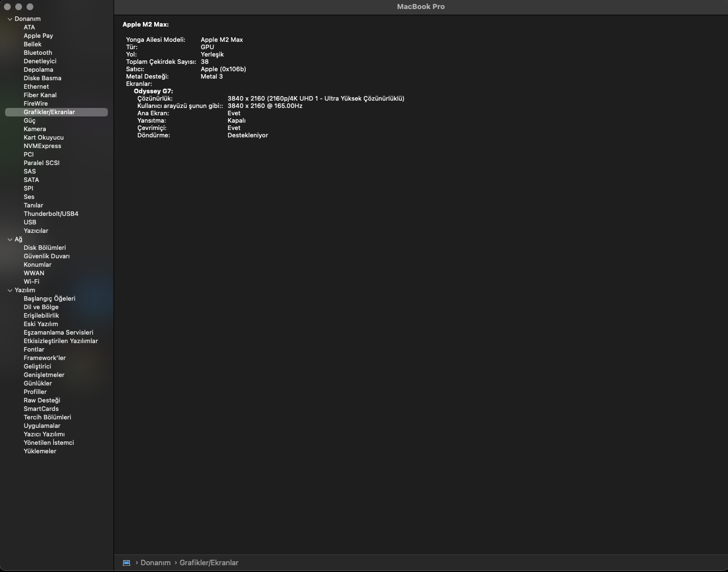The image size is (728, 572).
Task: Click Donanım in the bottom path bar
Action: 155,563
